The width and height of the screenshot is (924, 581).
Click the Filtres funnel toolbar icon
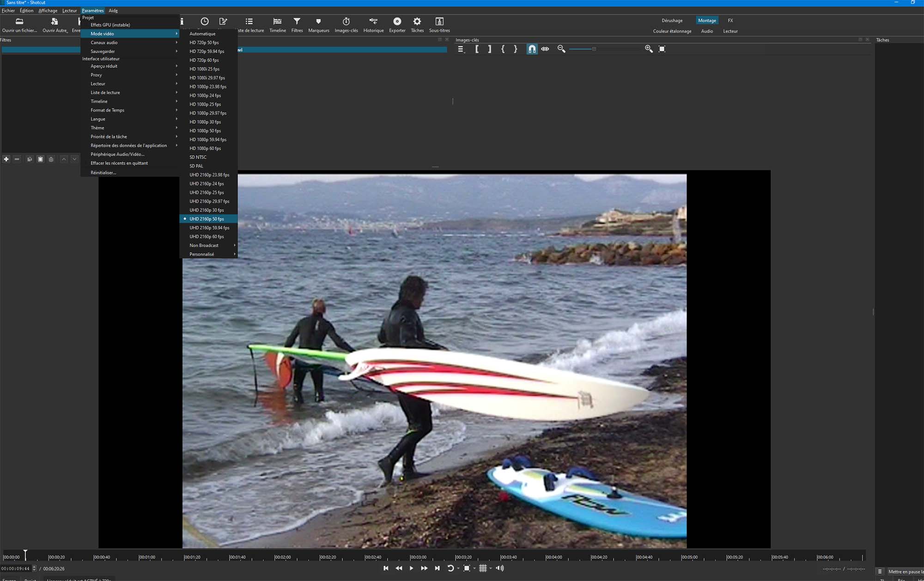click(x=297, y=22)
